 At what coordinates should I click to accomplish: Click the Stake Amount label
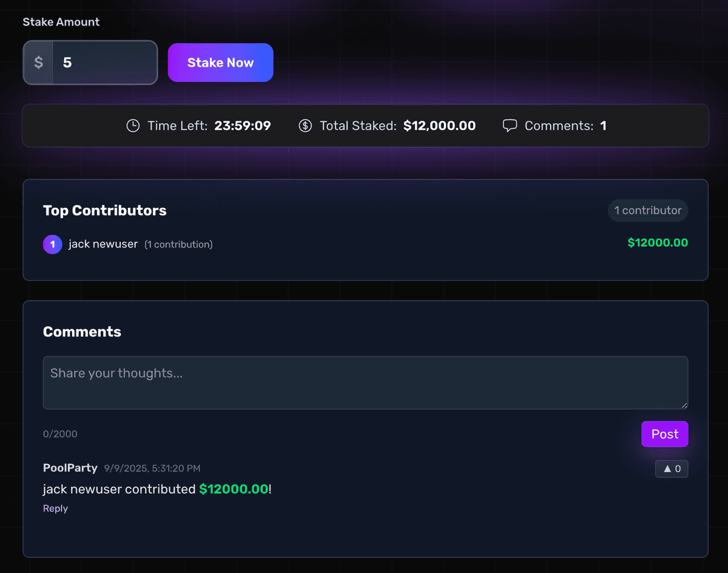point(61,22)
